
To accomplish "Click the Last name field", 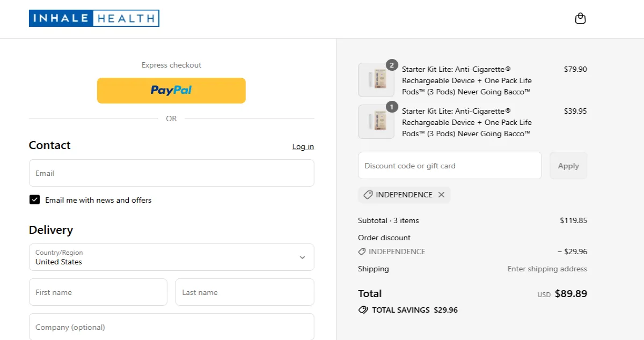I will [x=244, y=292].
